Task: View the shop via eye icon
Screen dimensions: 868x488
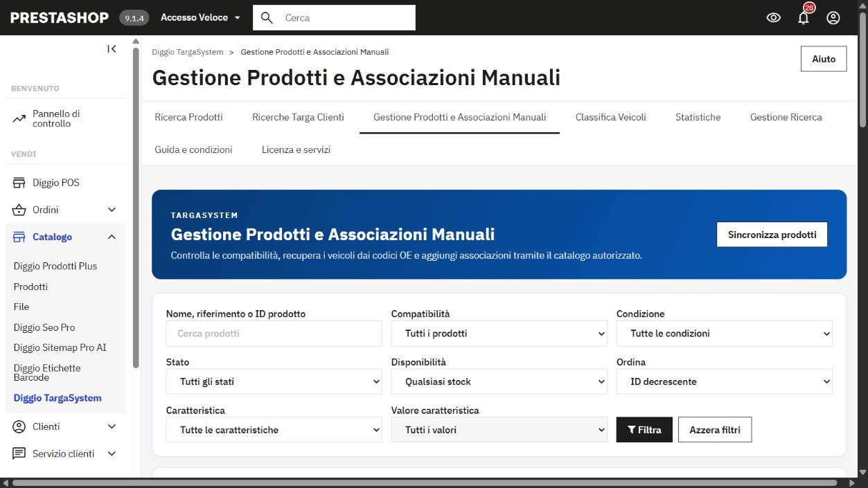Action: pos(774,18)
